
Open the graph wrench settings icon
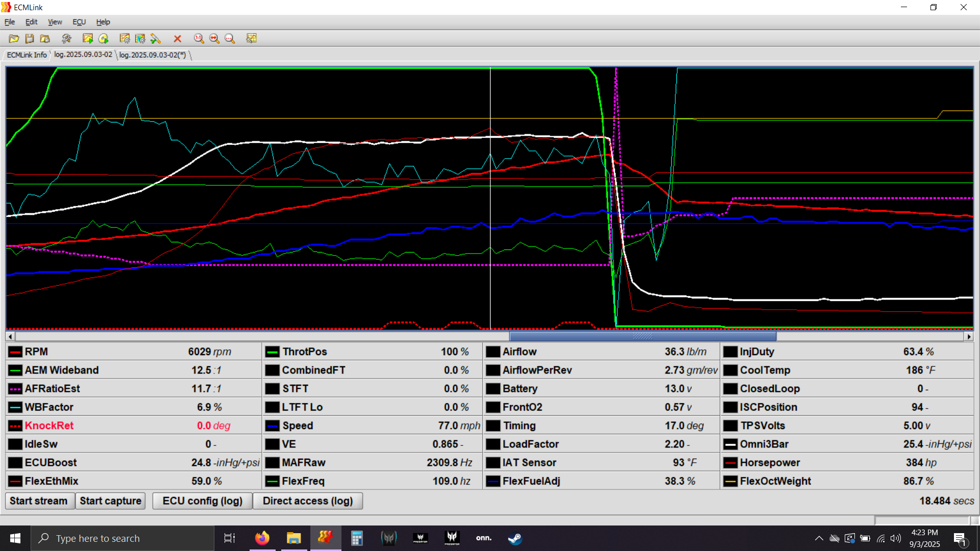(252, 39)
